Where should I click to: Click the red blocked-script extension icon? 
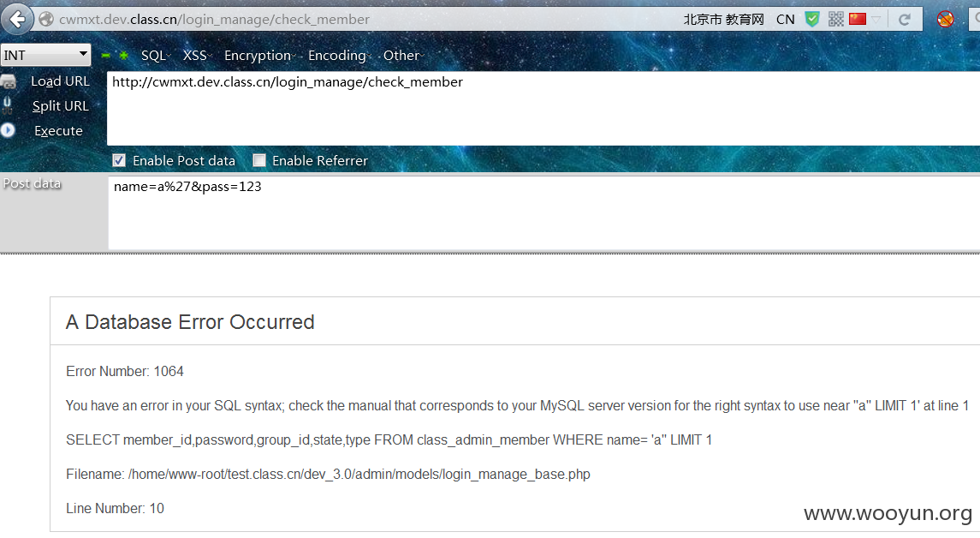[x=946, y=20]
